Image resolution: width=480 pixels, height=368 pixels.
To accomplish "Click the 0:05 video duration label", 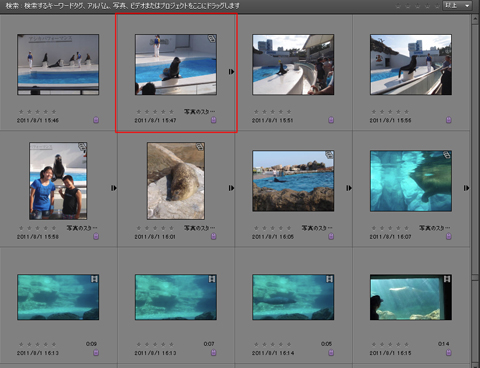I will (x=326, y=344).
